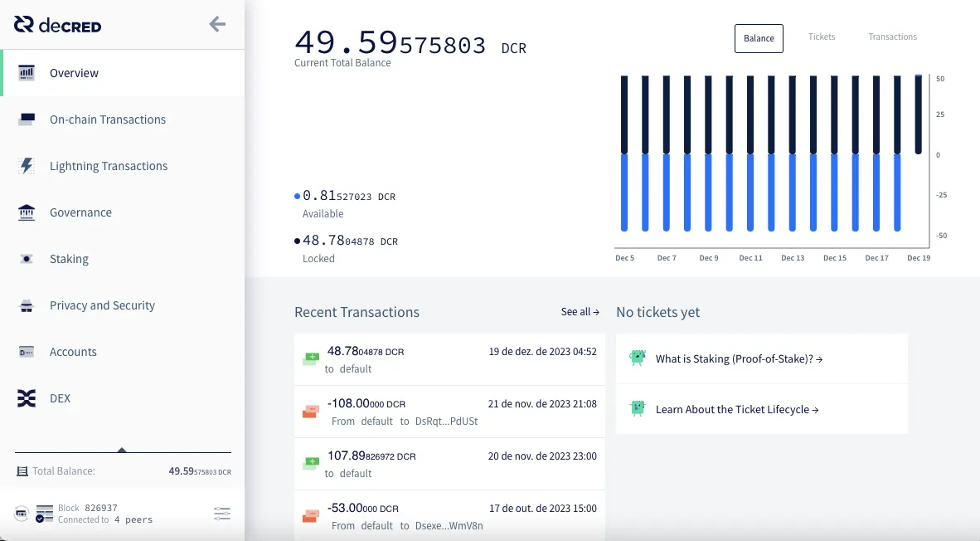Click green received icon for 107.89 DCR
This screenshot has height=541, width=980.
click(311, 464)
